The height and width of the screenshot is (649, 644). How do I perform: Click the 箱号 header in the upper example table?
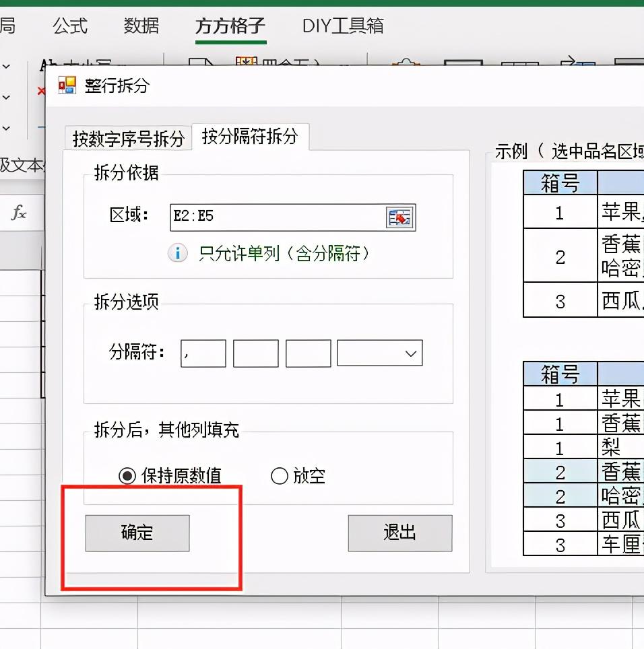(560, 182)
